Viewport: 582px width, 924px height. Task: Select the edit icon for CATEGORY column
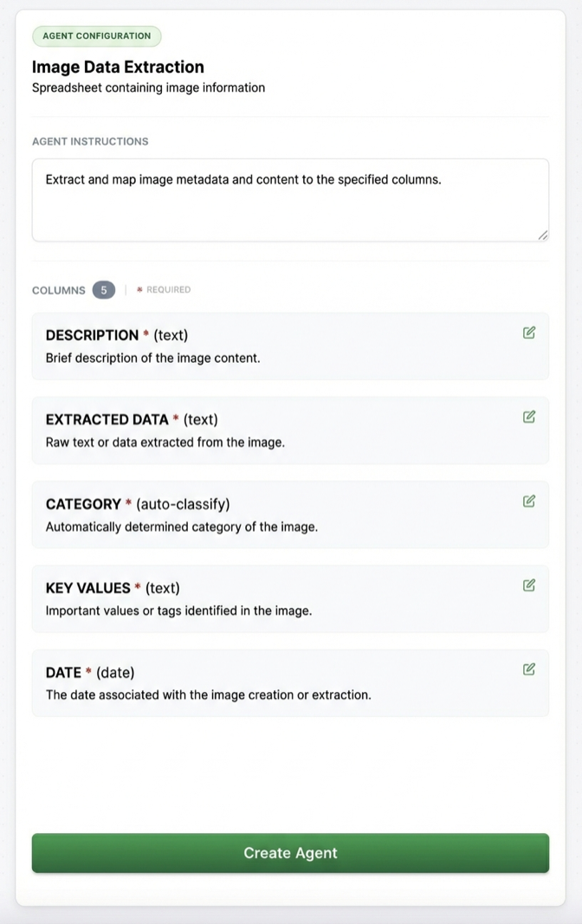(529, 501)
